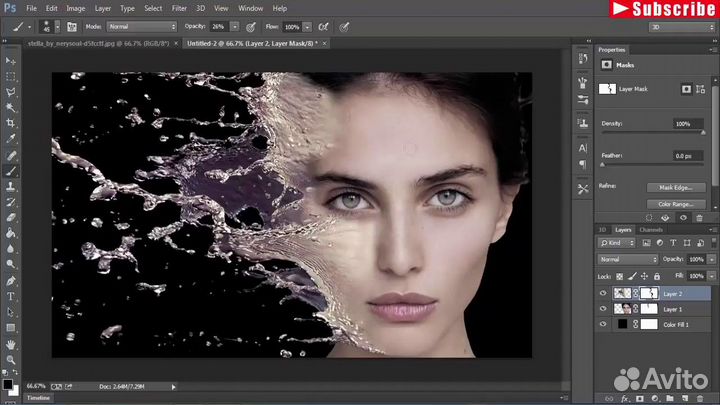Click the foreground color swatch
This screenshot has height=405, width=720.
click(8, 381)
